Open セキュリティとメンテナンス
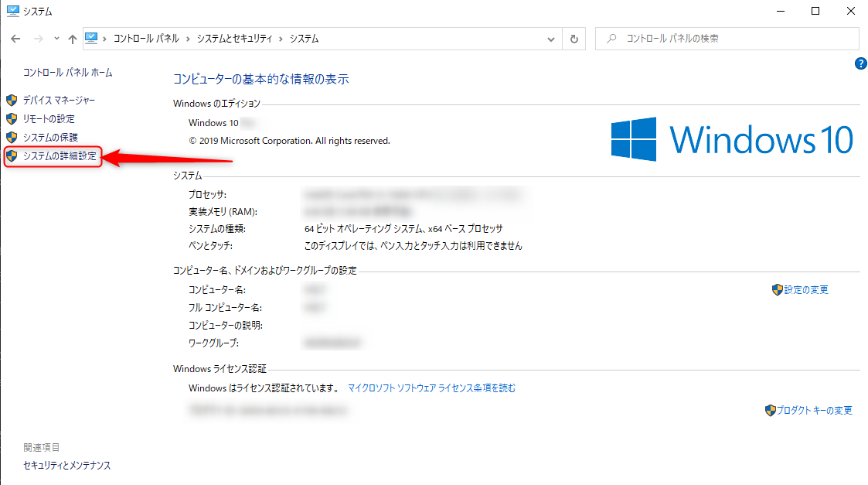 pos(67,466)
